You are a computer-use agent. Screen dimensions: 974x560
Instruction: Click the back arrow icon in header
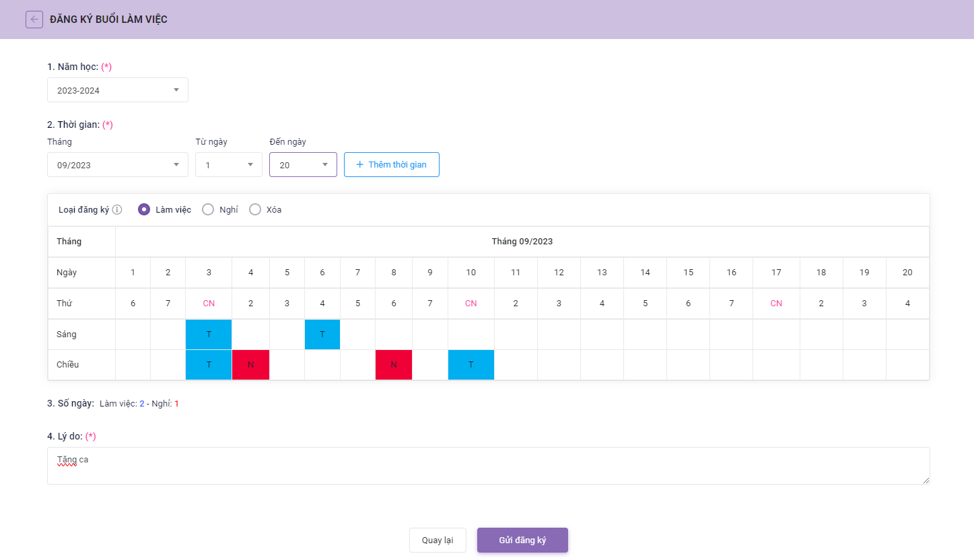pyautogui.click(x=34, y=20)
